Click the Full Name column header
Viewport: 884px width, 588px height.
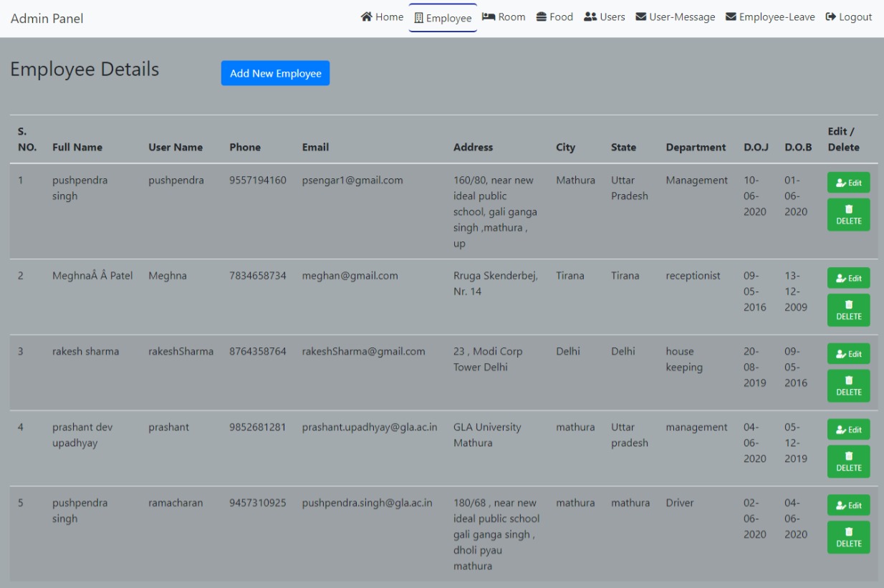(77, 147)
